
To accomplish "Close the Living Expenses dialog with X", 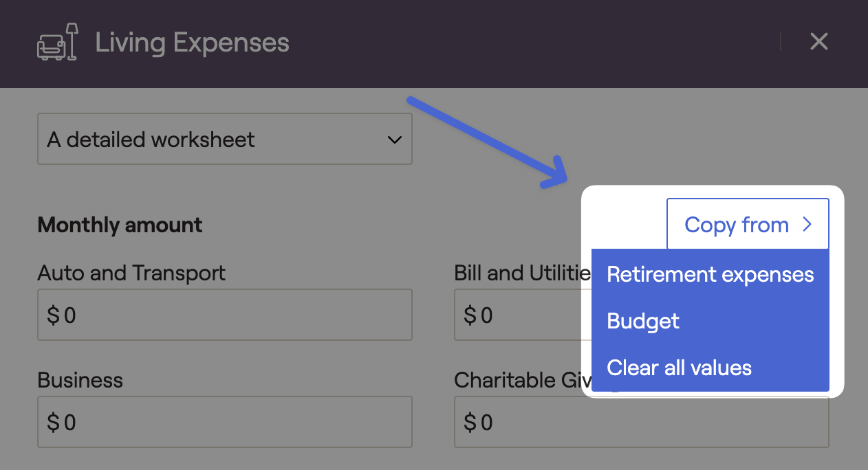I will tap(818, 42).
